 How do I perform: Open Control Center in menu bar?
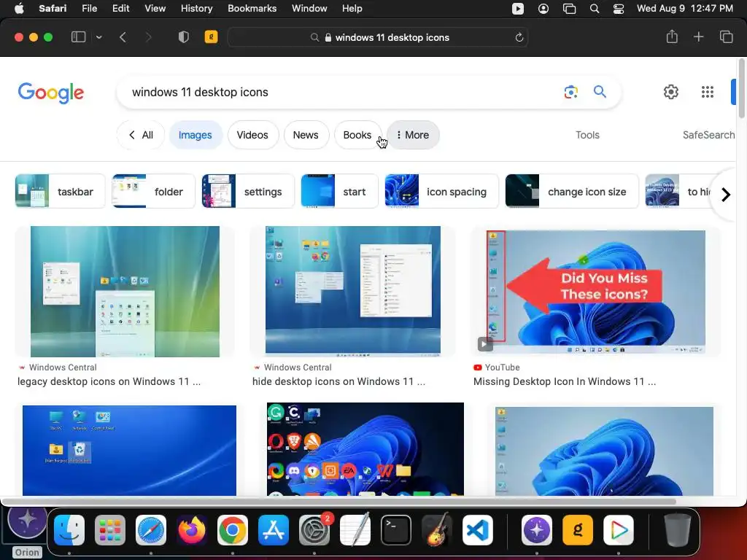pos(619,9)
